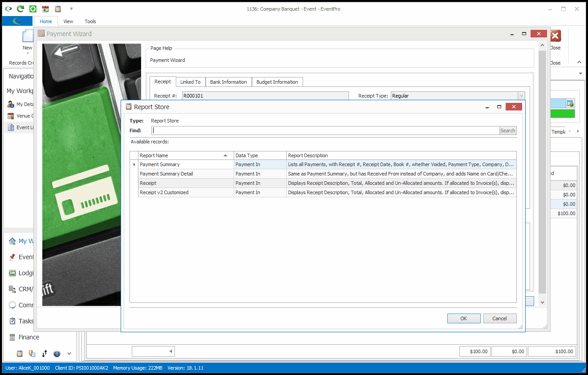Open the Venue calendar item in navigation
The height and width of the screenshot is (375, 588).
click(20, 116)
